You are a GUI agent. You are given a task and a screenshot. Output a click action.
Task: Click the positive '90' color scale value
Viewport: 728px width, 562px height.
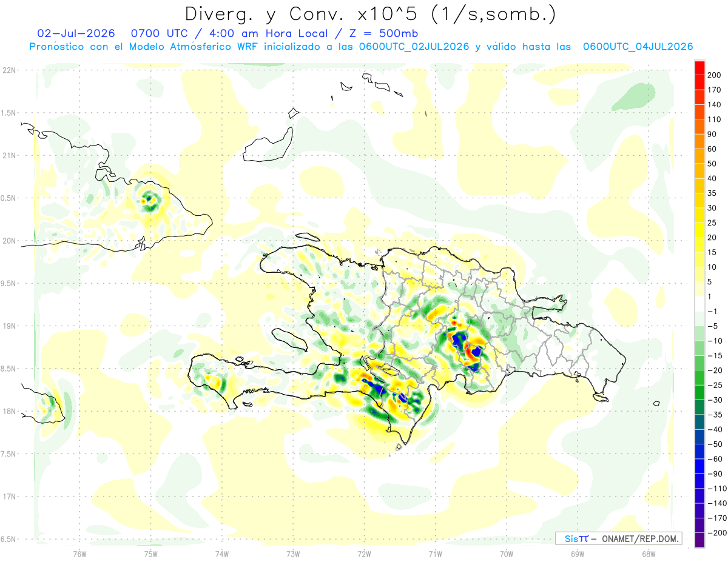[712, 134]
